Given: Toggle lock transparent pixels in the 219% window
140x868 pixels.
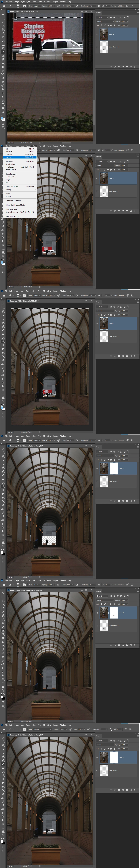Looking at the screenshot, I should [x=102, y=25].
